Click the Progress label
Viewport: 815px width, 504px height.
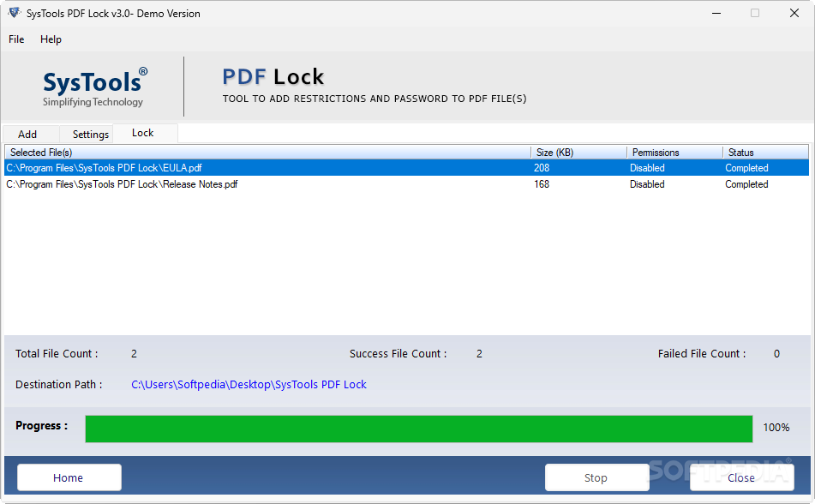(42, 425)
